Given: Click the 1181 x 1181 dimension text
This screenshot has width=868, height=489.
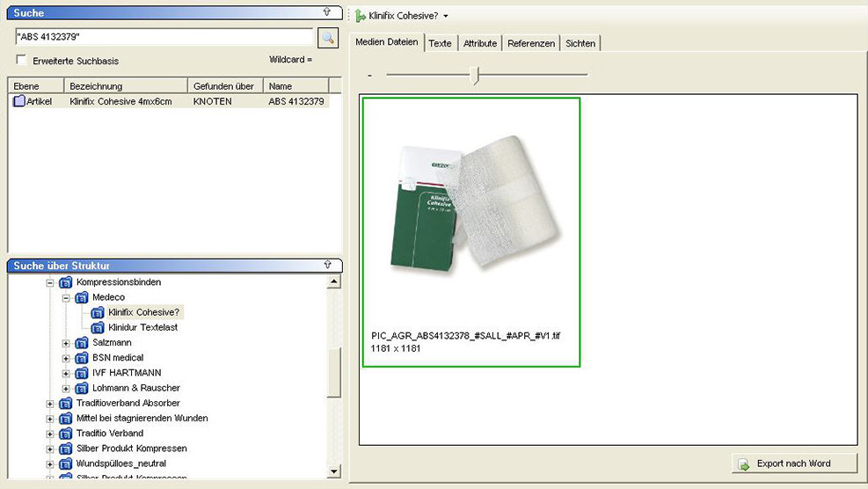Looking at the screenshot, I should pyautogui.click(x=396, y=349).
